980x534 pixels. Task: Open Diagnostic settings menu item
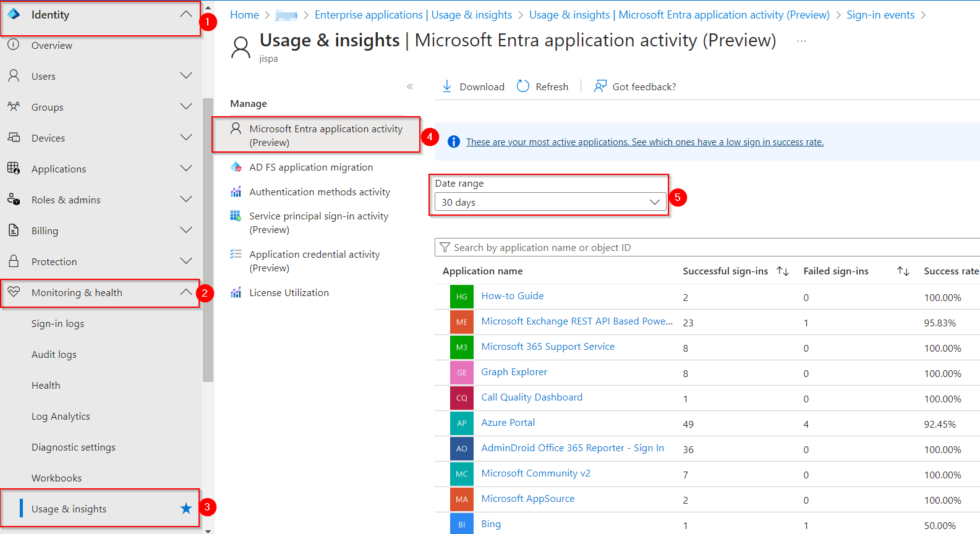click(73, 447)
